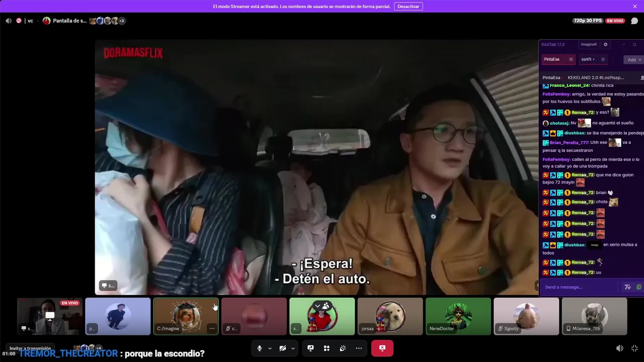644x362 pixels.
Task: Select the Xgooty participant tile
Action: [526, 316]
